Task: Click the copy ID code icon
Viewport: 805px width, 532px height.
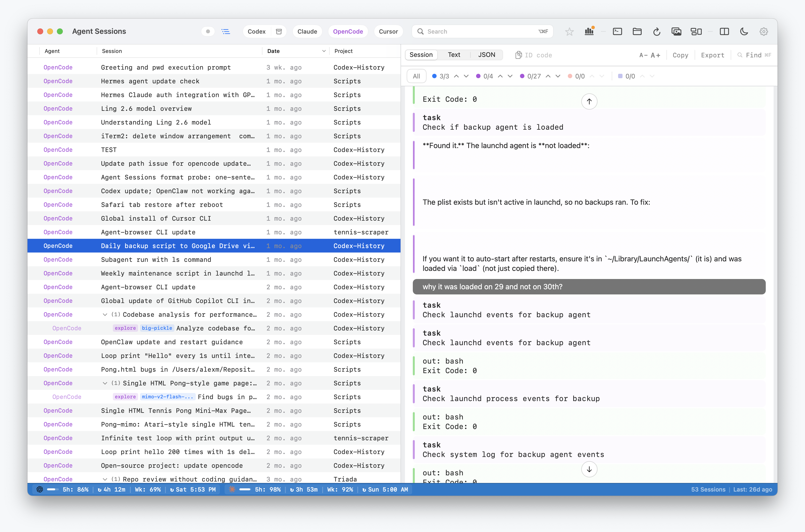Action: click(518, 55)
